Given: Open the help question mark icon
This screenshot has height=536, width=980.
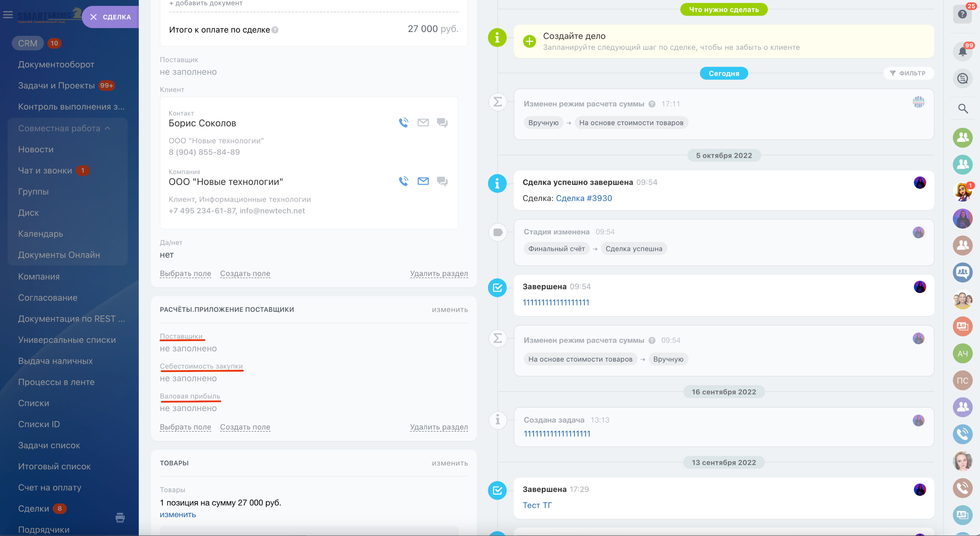Looking at the screenshot, I should click(x=962, y=14).
